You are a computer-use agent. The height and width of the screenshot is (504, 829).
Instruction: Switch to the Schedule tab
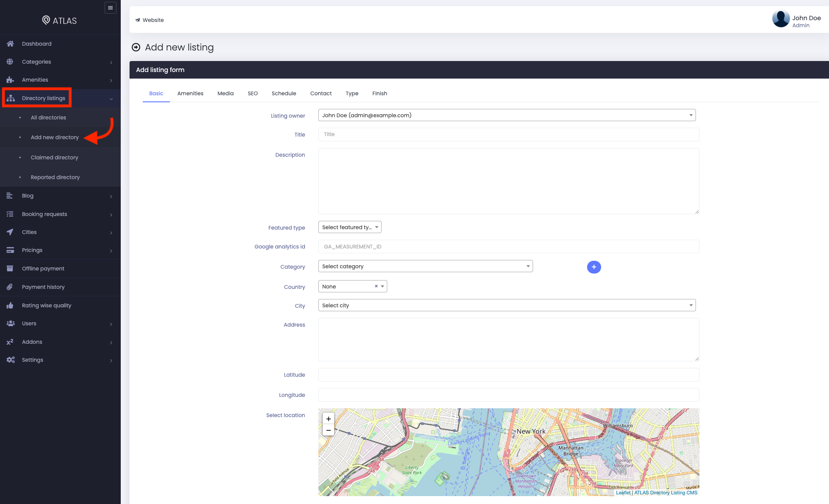coord(284,94)
